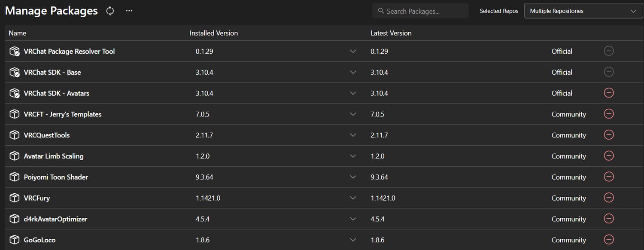Viewport: 644px width, 250px height.
Task: Select the VRCQuestTools name
Action: coord(47,135)
